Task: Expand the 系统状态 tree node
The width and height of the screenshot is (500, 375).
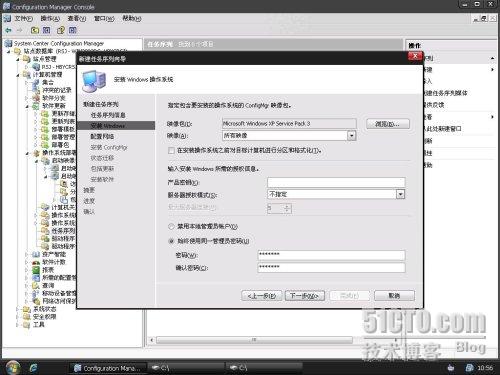Action: [x=18, y=309]
